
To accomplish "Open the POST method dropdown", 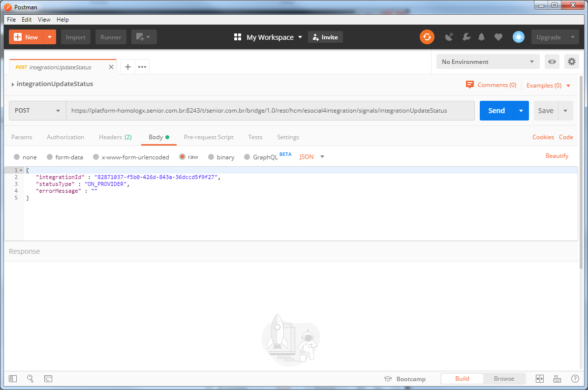I will coord(37,111).
